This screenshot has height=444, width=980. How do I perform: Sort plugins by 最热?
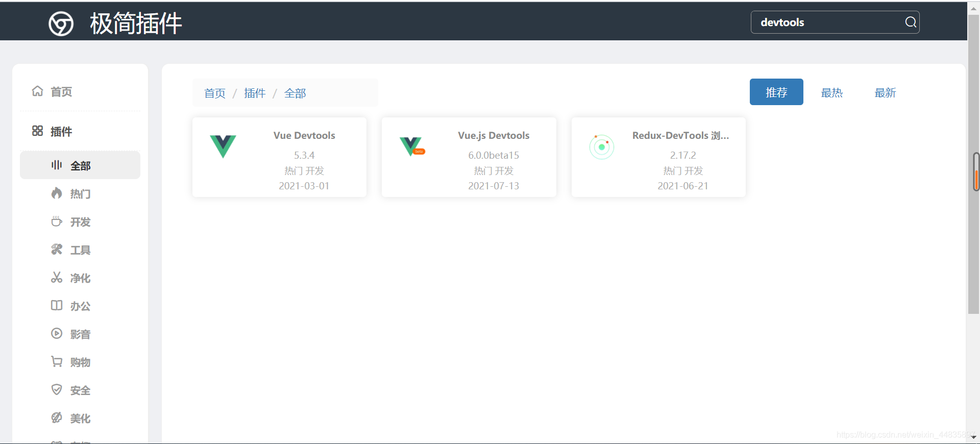point(831,93)
